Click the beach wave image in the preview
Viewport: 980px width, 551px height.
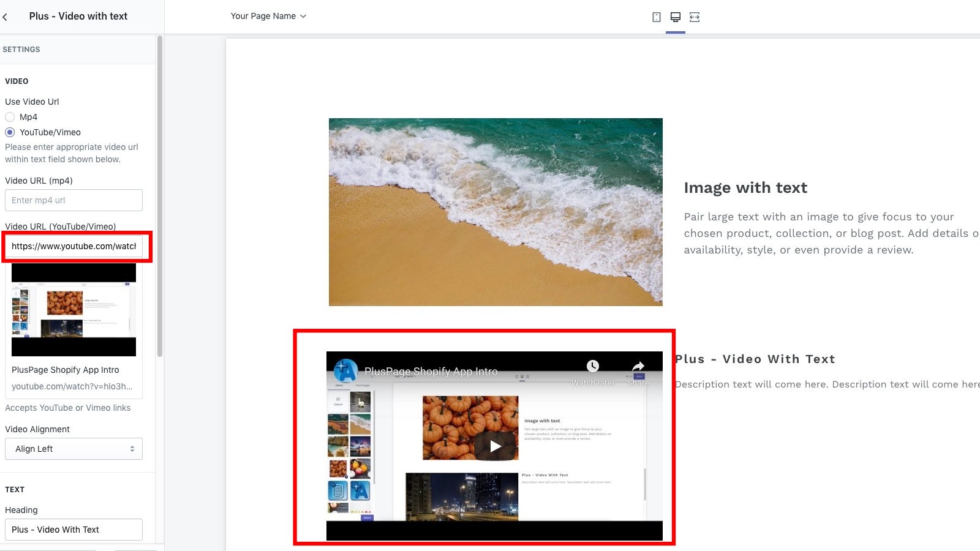coord(496,211)
